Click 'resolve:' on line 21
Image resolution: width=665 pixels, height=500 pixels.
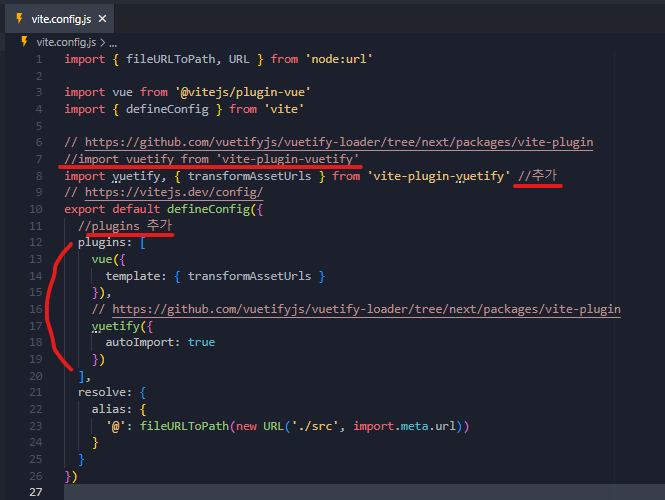tap(105, 392)
